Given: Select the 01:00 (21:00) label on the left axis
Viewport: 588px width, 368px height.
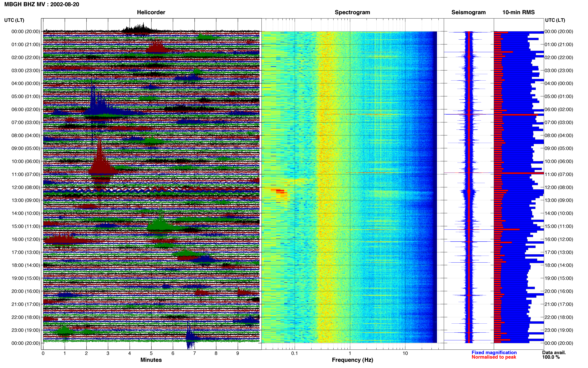Looking at the screenshot, I should (x=26, y=45).
